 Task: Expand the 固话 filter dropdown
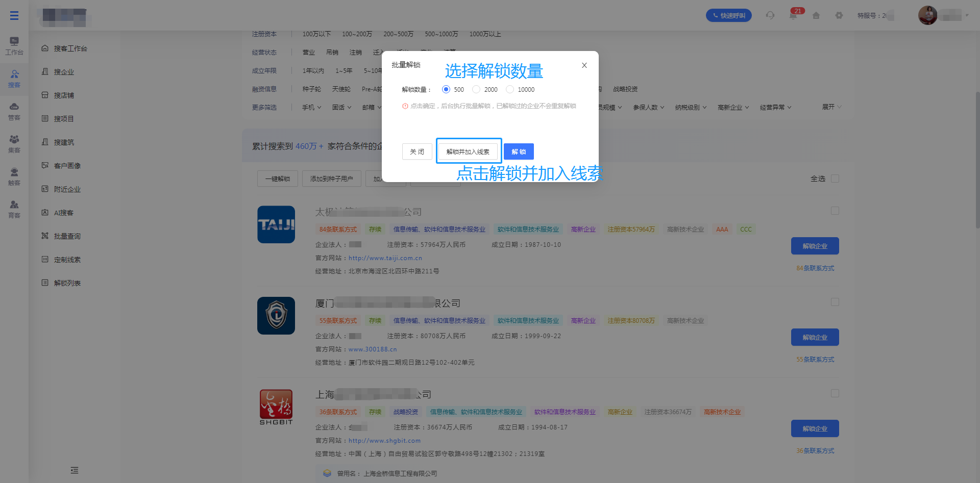341,108
